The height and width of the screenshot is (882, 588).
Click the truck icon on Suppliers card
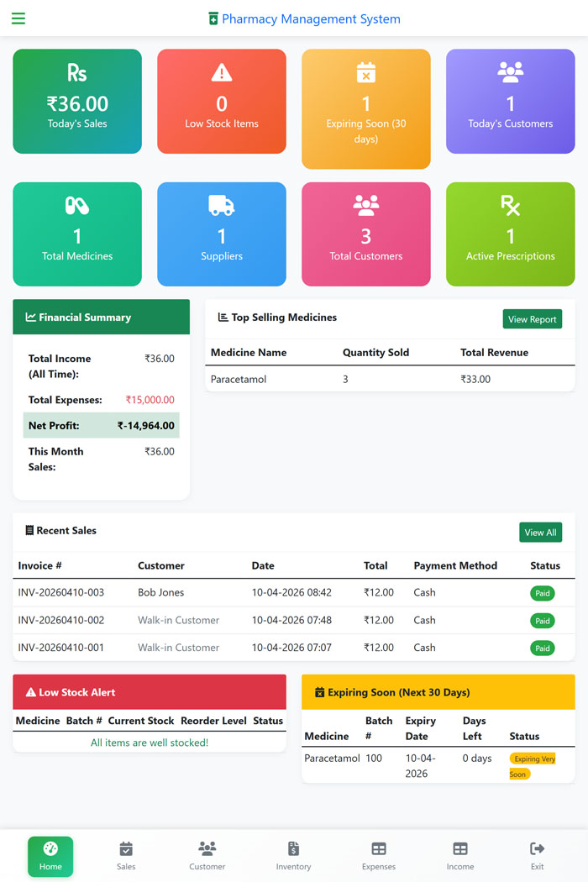click(222, 205)
